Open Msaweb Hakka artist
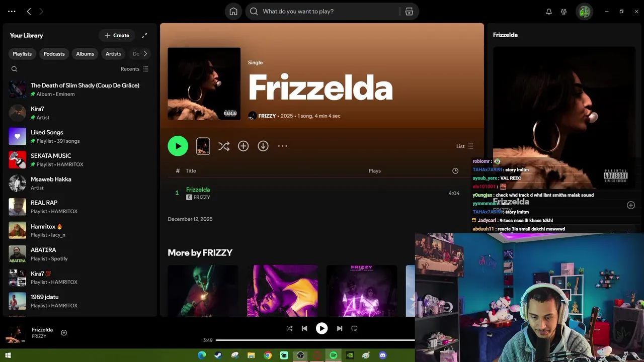 tap(80, 184)
